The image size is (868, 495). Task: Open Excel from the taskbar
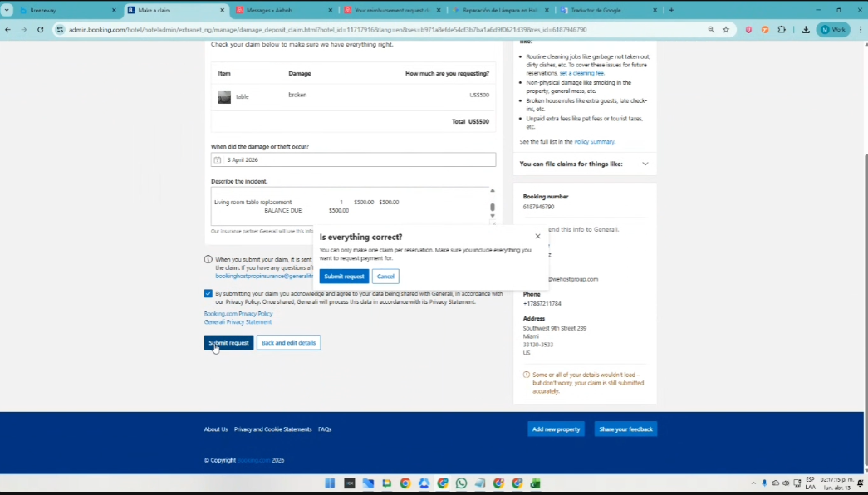535,483
